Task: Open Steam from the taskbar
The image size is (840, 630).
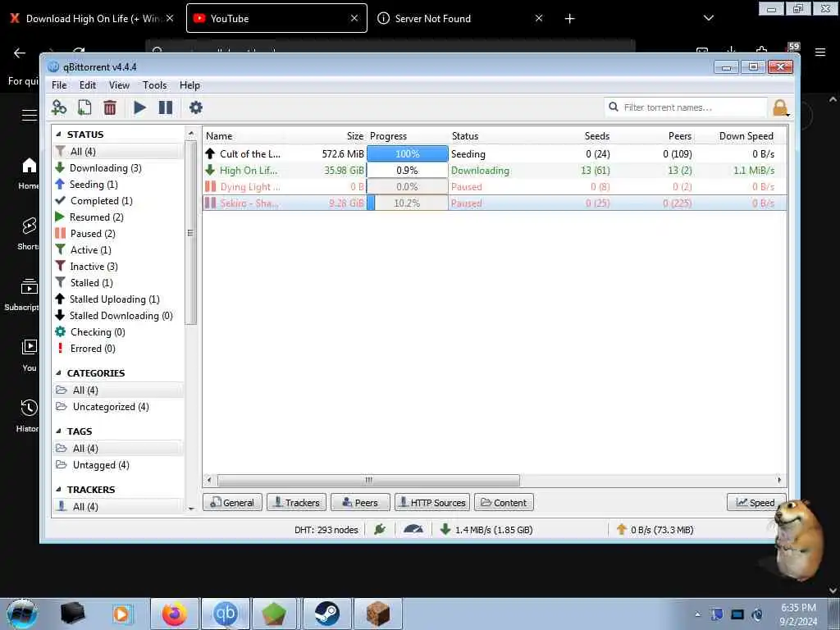Action: point(326,614)
